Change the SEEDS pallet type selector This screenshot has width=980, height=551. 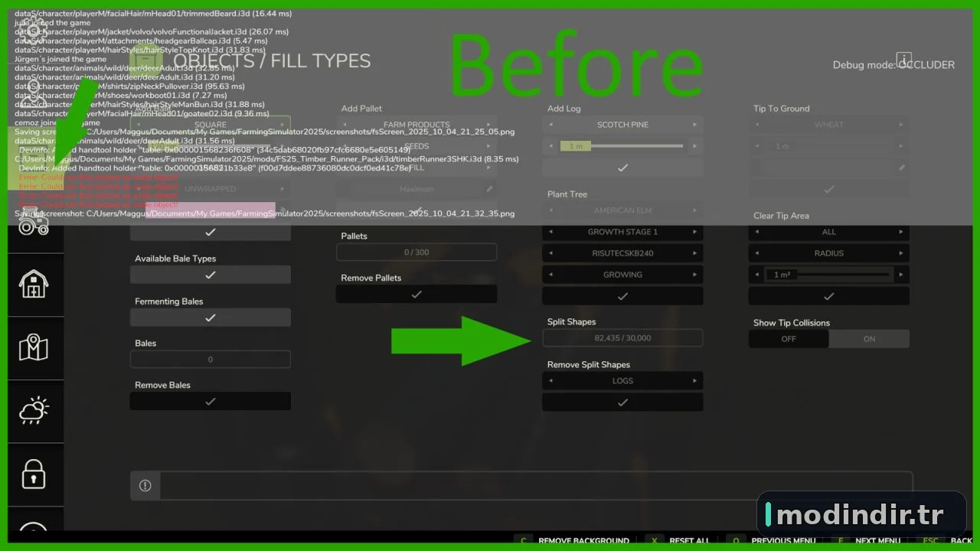tap(416, 146)
